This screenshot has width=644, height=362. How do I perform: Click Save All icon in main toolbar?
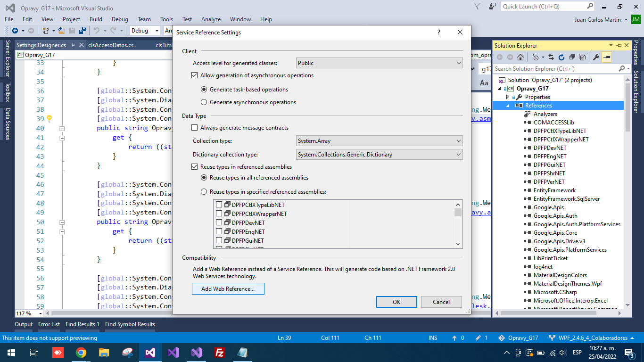pos(82,31)
